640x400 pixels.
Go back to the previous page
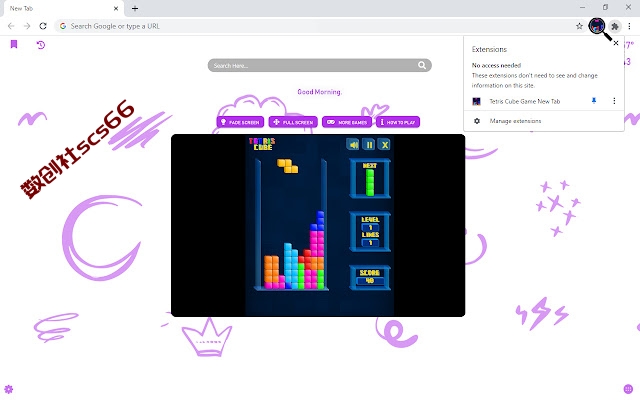tap(11, 26)
